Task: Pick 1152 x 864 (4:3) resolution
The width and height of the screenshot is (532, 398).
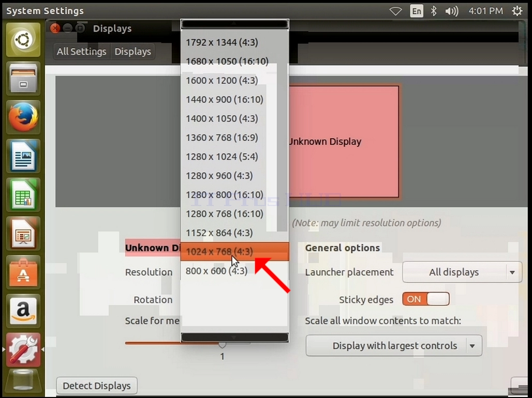Action: (234, 232)
